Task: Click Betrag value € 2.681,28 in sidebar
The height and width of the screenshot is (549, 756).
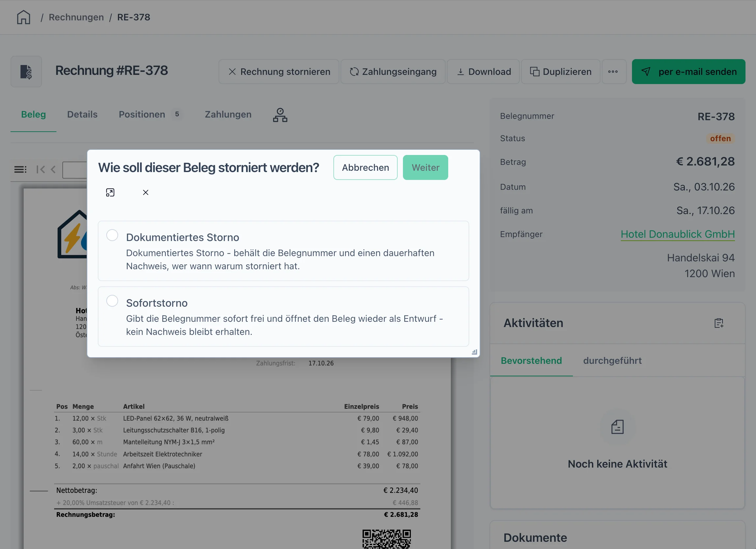Action: (x=705, y=162)
